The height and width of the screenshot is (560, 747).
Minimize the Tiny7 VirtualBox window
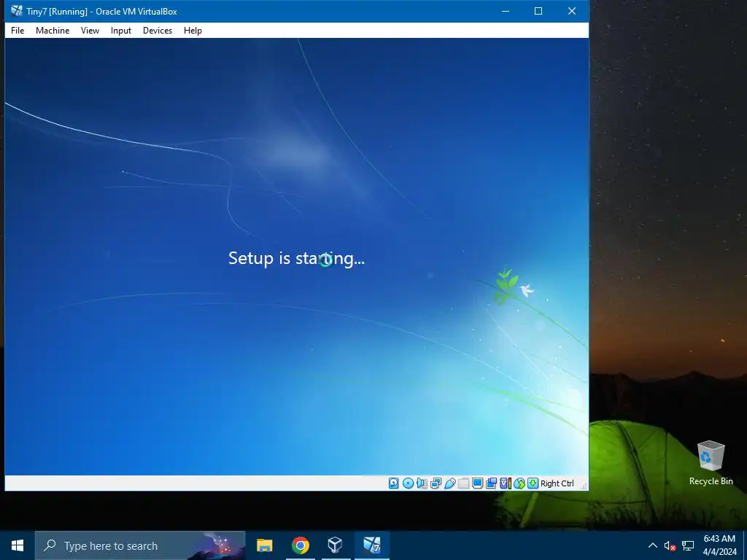506,11
